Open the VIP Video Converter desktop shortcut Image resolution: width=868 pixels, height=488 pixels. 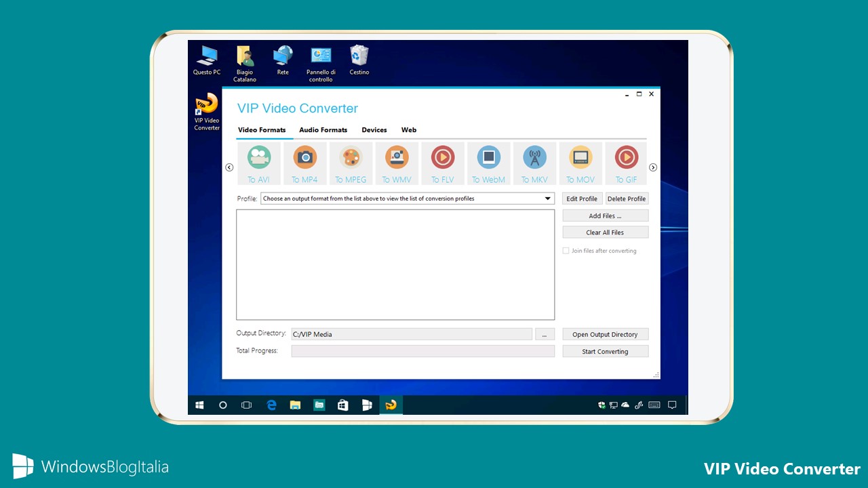coord(207,112)
